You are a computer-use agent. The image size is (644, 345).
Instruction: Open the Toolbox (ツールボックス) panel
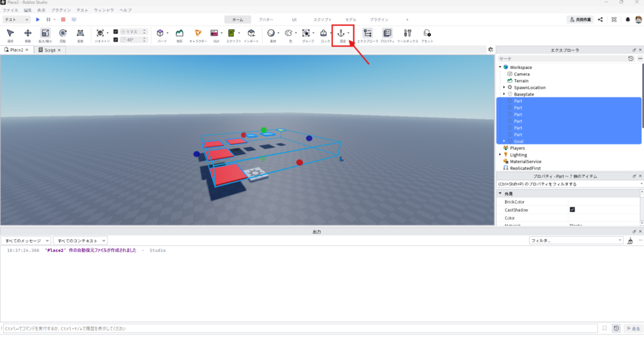point(408,33)
